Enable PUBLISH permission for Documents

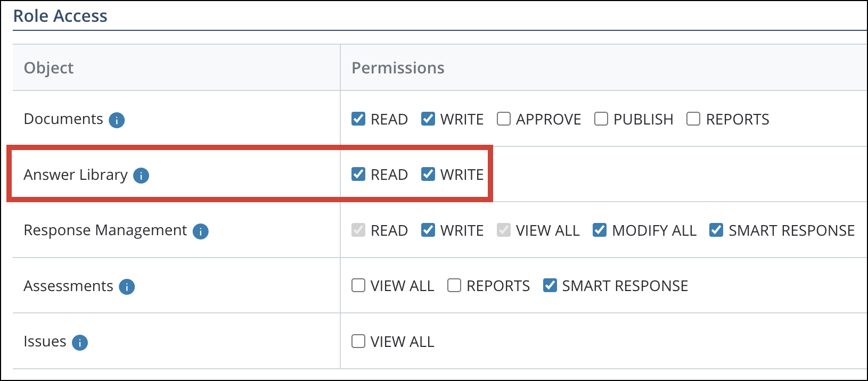(601, 119)
